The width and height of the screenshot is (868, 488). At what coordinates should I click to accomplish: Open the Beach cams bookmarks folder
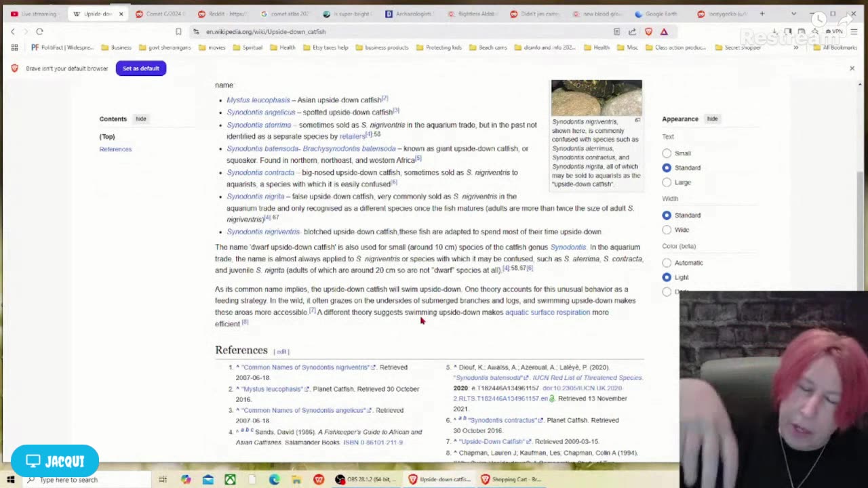tap(488, 47)
